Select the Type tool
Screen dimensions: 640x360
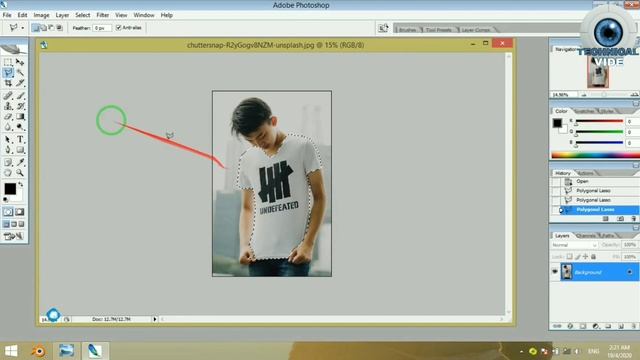[20, 140]
